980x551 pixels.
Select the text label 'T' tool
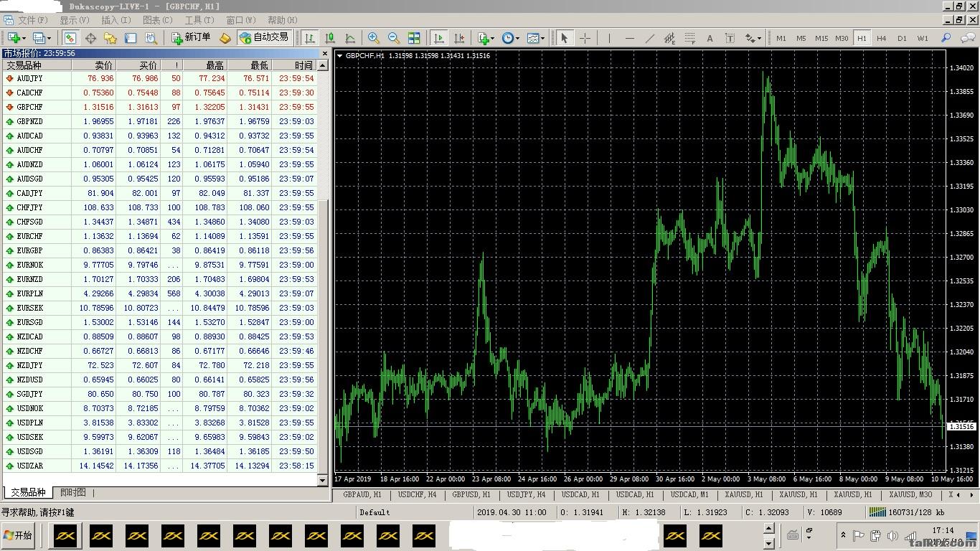(730, 38)
